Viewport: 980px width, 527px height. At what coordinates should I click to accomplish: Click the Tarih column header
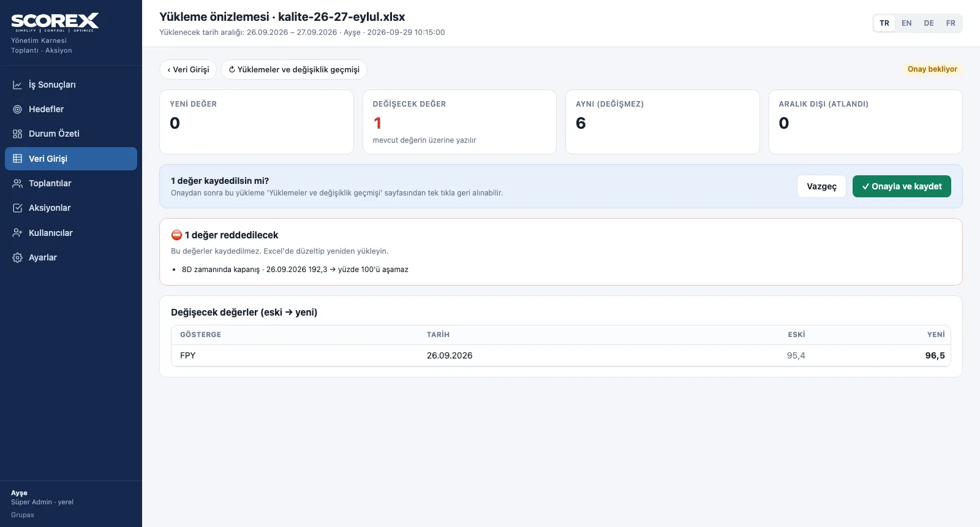pos(438,335)
